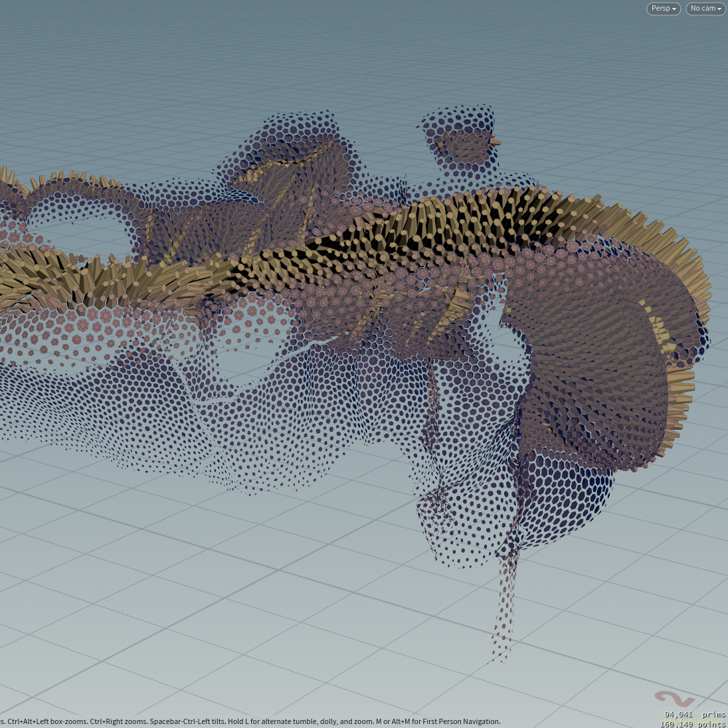Open the No cam camera dropdown

(x=705, y=9)
